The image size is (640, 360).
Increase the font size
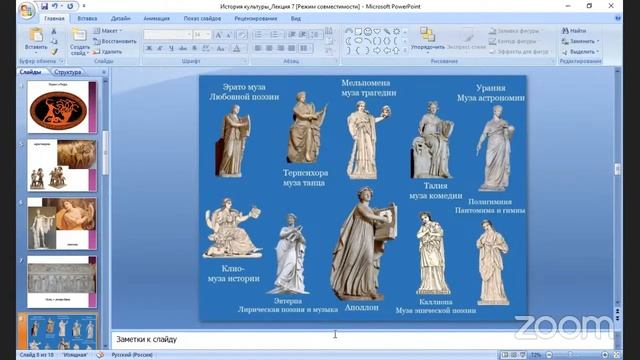click(218, 35)
